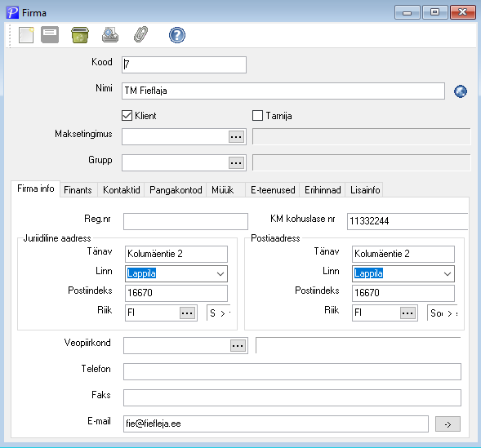Click the Kood input field
This screenshot has height=448, width=481.
click(184, 64)
